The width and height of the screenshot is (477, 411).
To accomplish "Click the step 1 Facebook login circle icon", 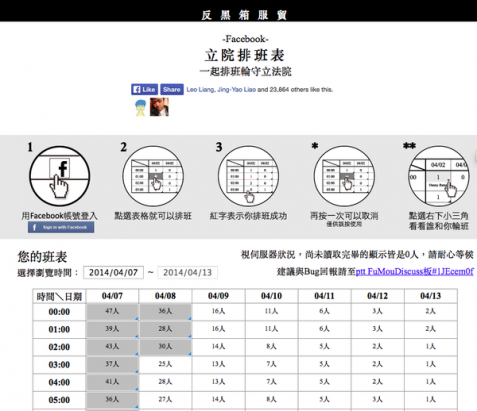I will pyautogui.click(x=60, y=176).
